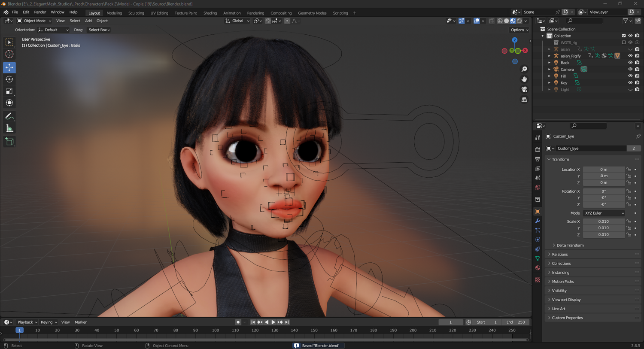Activate the Scale tool
644x349 pixels.
[x=9, y=91]
